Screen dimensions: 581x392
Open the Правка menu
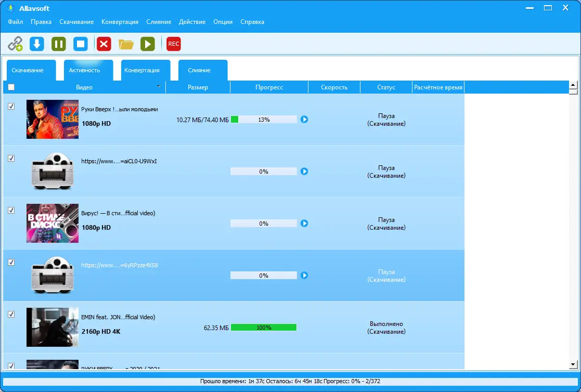[41, 22]
